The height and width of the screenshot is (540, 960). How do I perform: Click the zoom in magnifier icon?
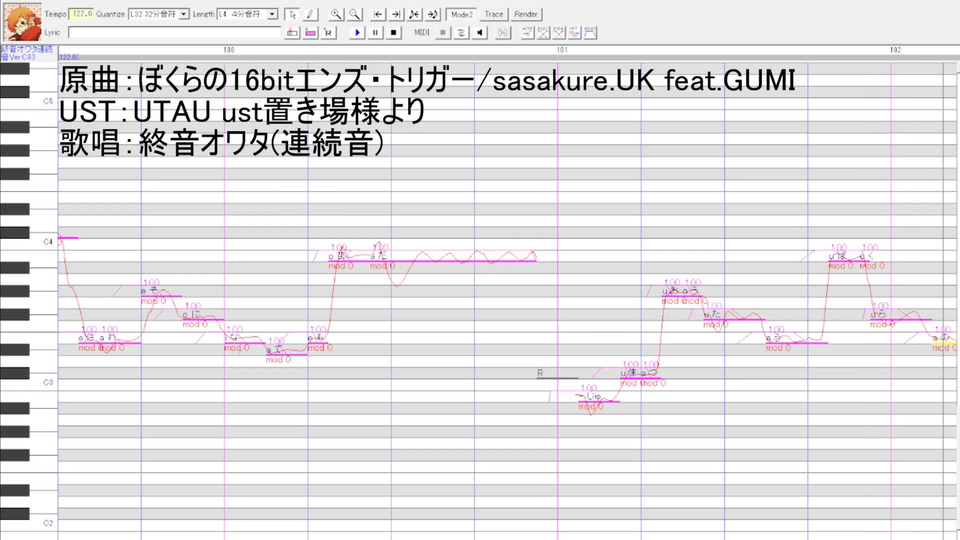click(x=336, y=14)
